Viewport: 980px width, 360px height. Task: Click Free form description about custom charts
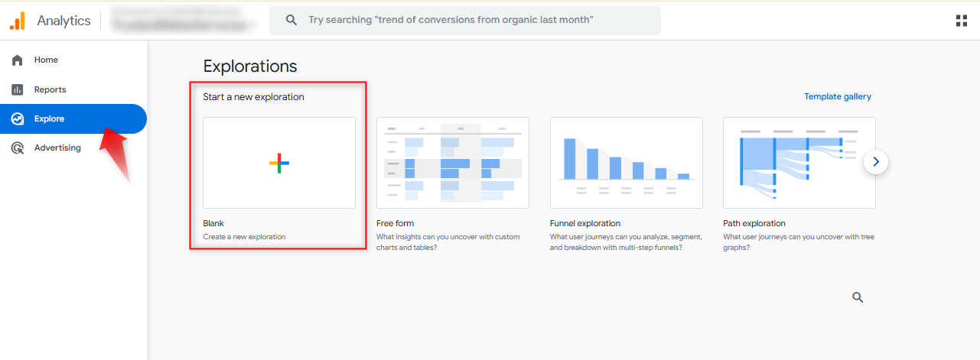tap(448, 242)
